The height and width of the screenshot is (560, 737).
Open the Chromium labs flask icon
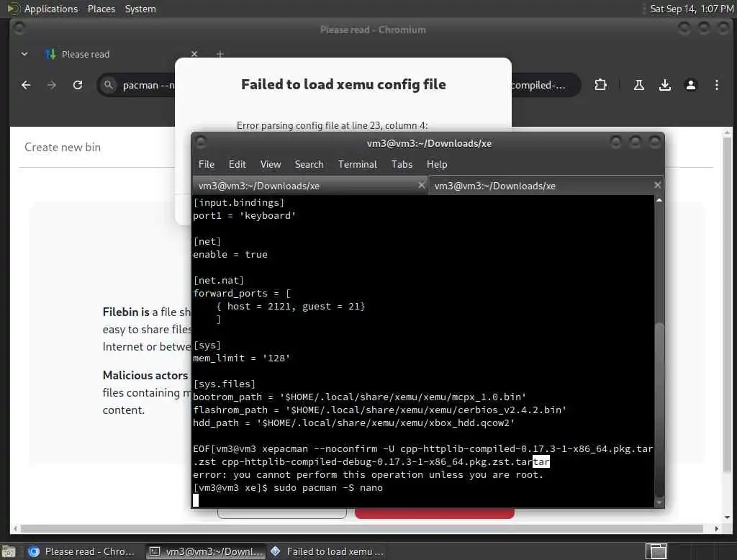click(x=639, y=85)
